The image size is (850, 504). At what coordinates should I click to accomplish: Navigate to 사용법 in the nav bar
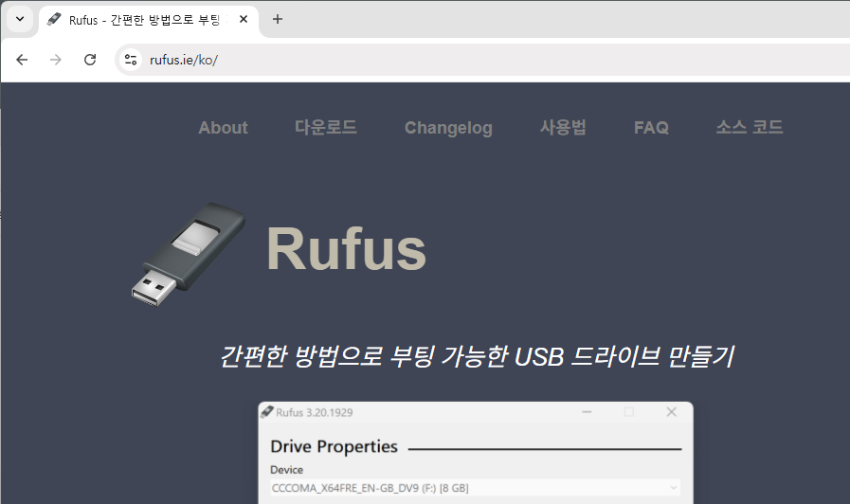pos(563,128)
